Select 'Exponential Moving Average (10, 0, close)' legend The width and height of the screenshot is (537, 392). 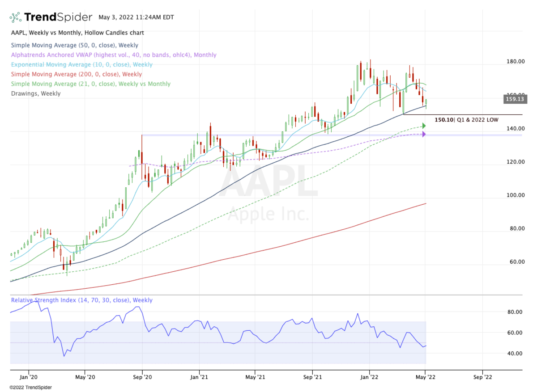pyautogui.click(x=82, y=65)
